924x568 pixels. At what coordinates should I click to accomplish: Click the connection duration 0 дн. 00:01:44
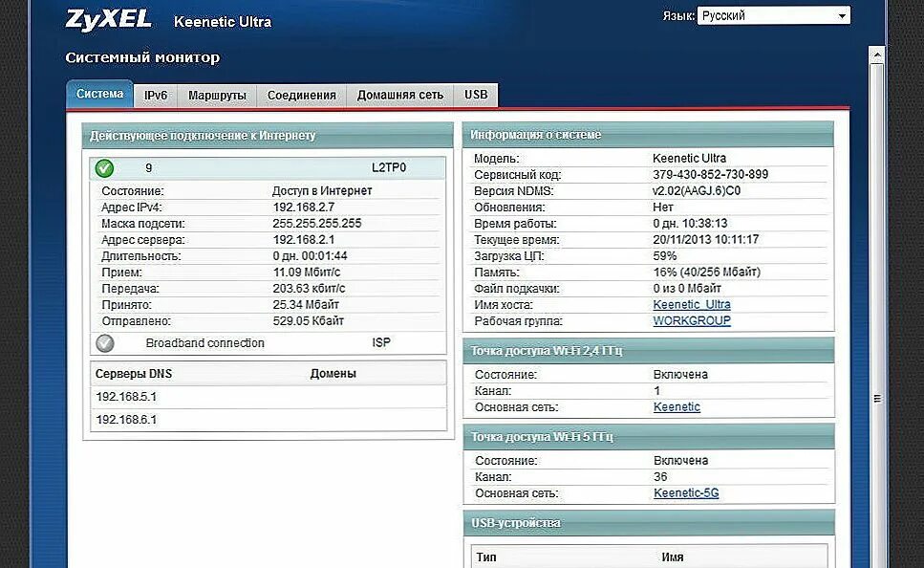[x=310, y=255]
